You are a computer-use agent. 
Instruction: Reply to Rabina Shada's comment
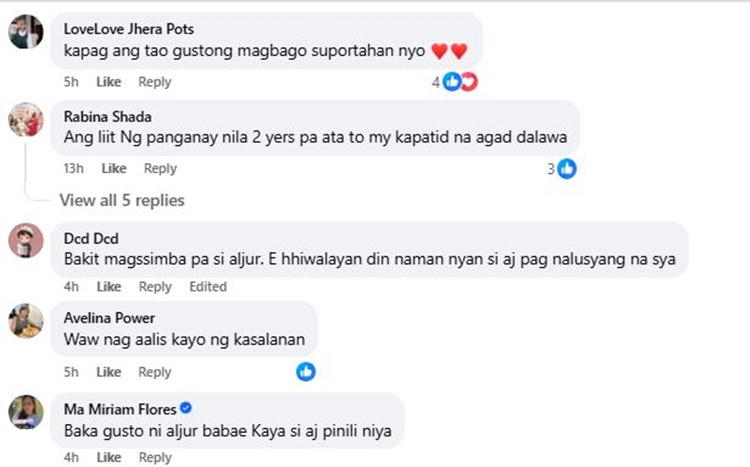tap(160, 169)
